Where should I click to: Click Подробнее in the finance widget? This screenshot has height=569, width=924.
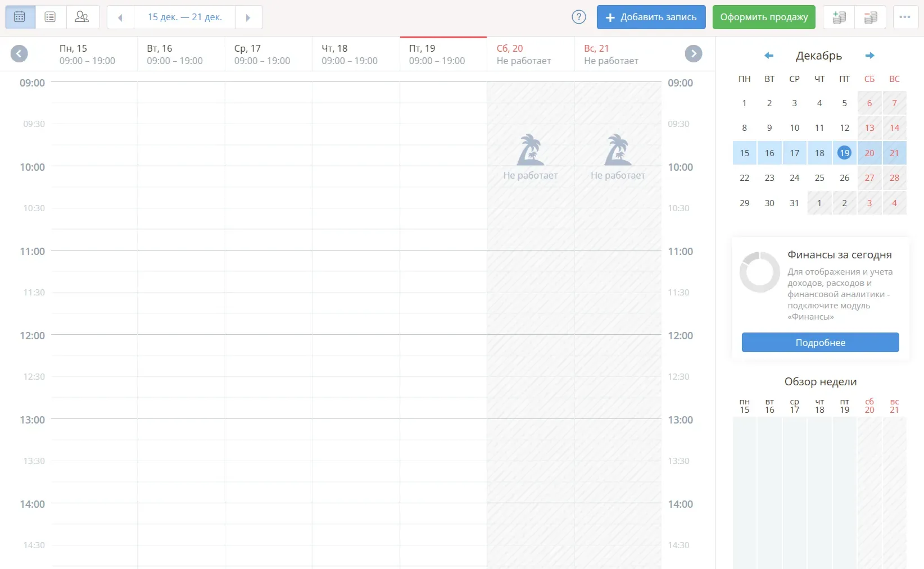[x=820, y=343]
